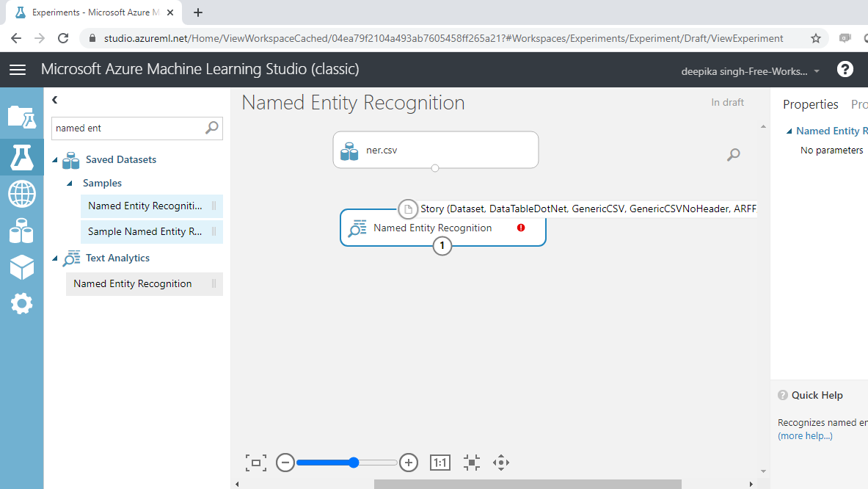Open a new browser tab
Viewport: 868px width, 489px height.
tap(198, 12)
